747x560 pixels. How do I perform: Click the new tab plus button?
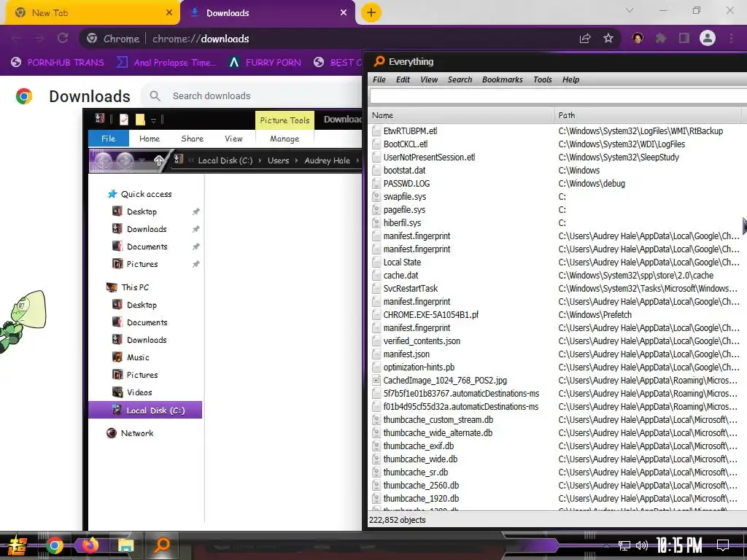point(371,12)
